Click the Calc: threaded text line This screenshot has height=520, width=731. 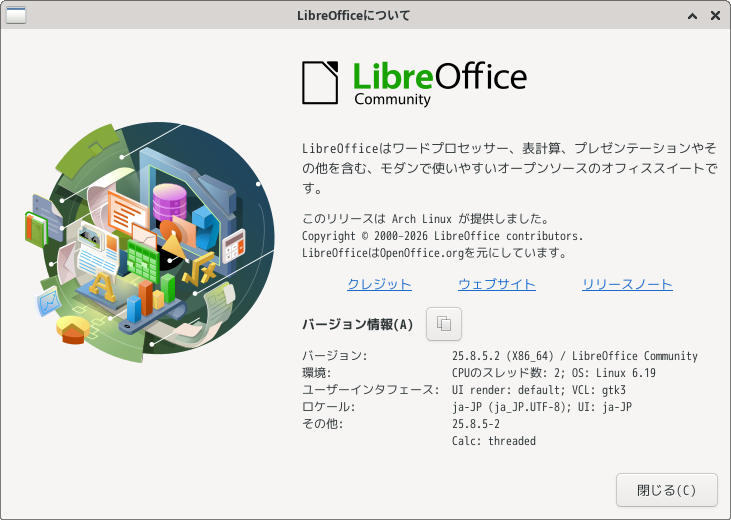(x=494, y=441)
